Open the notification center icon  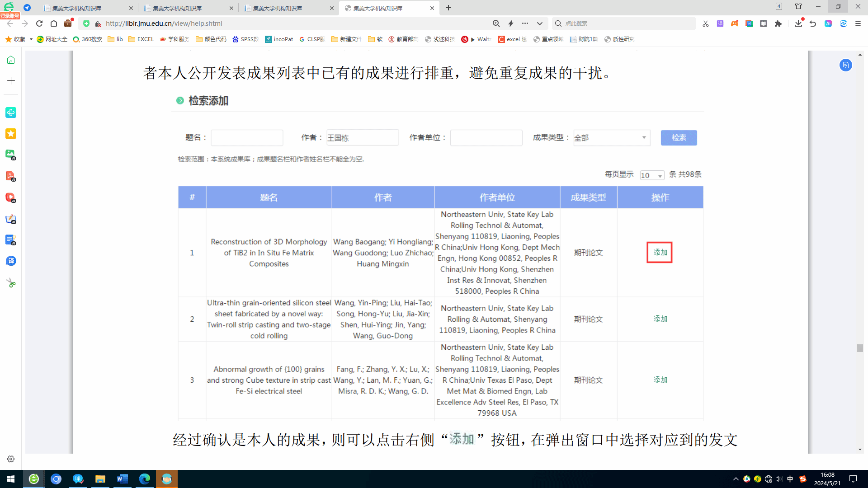tap(853, 479)
